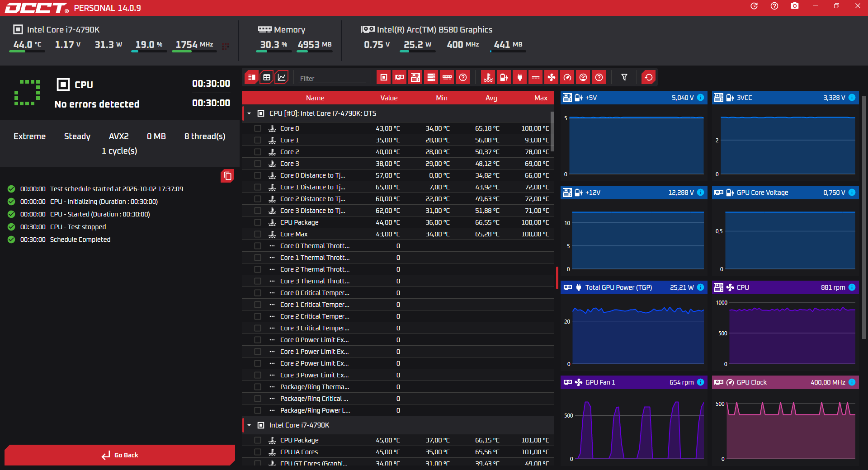Switch to the graph view layout icon
This screenshot has height=470, width=868.
tap(282, 77)
